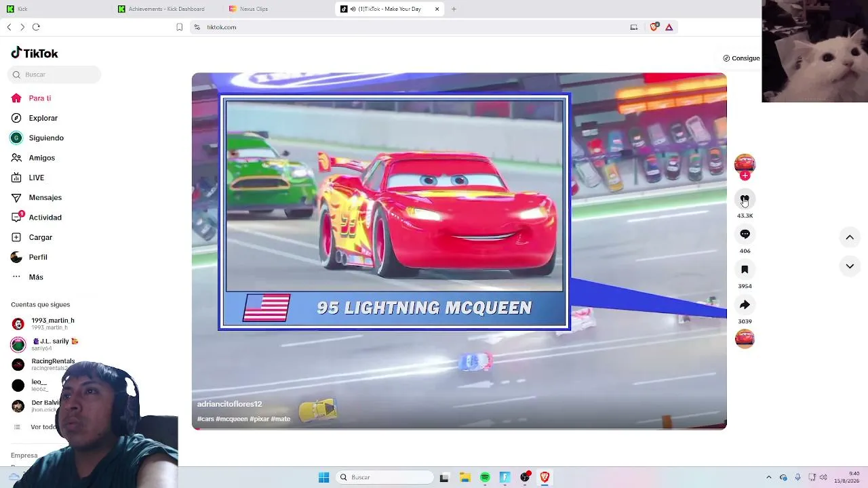Click the TikTok logo
Viewport: 868px width, 488px height.
(35, 53)
